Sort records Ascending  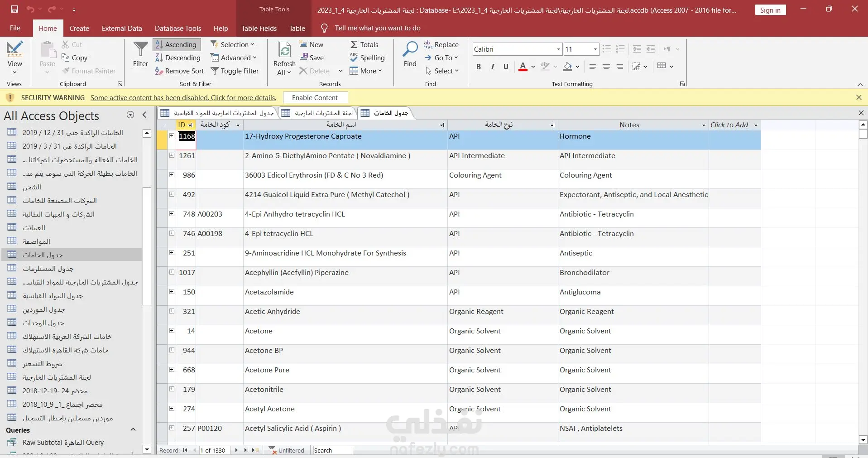pyautogui.click(x=176, y=44)
